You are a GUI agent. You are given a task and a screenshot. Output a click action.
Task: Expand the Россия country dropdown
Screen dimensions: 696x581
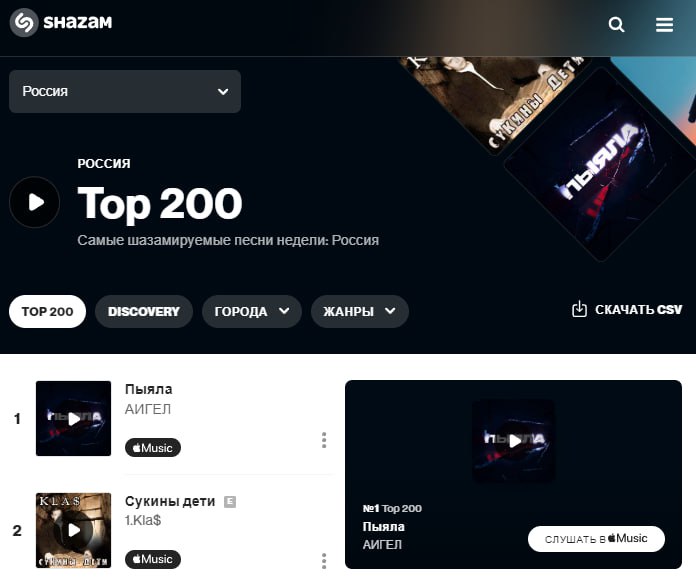tap(125, 91)
